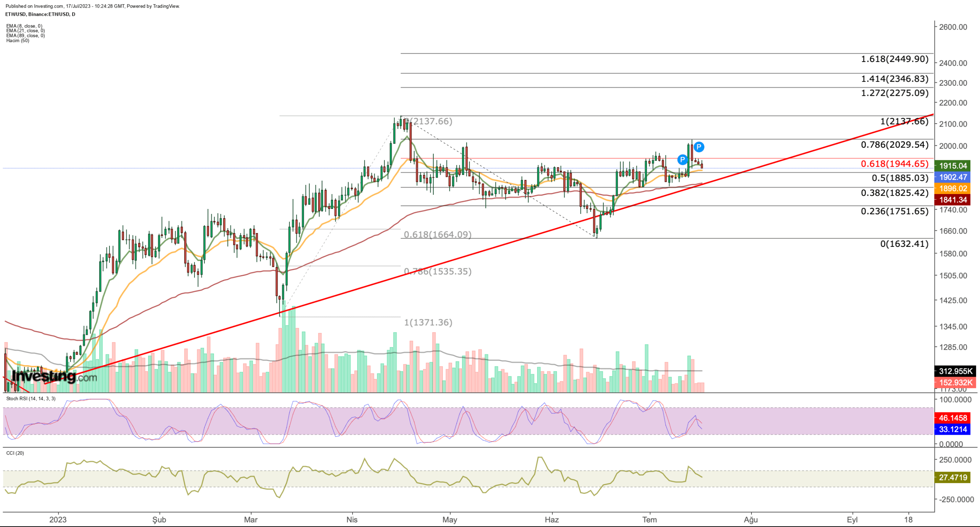The height and width of the screenshot is (527, 980).
Task: Click the 0.5(1885.03) Fibonacci label
Action: point(900,178)
